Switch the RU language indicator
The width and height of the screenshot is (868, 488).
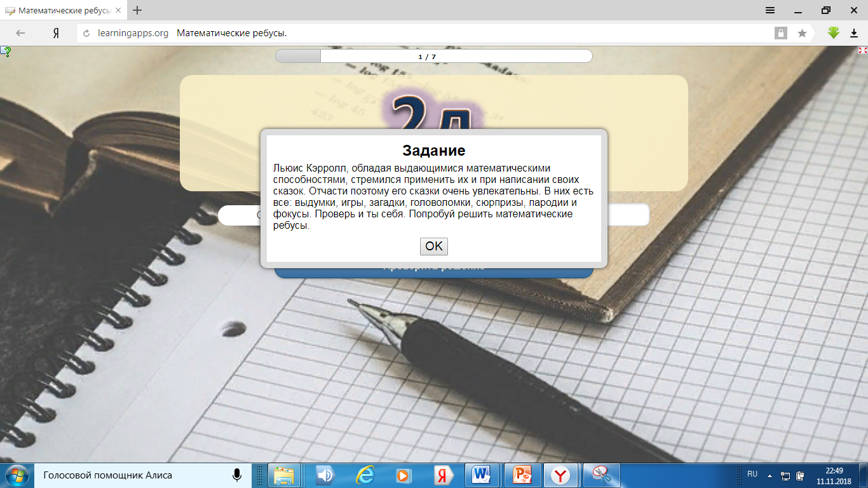(752, 474)
